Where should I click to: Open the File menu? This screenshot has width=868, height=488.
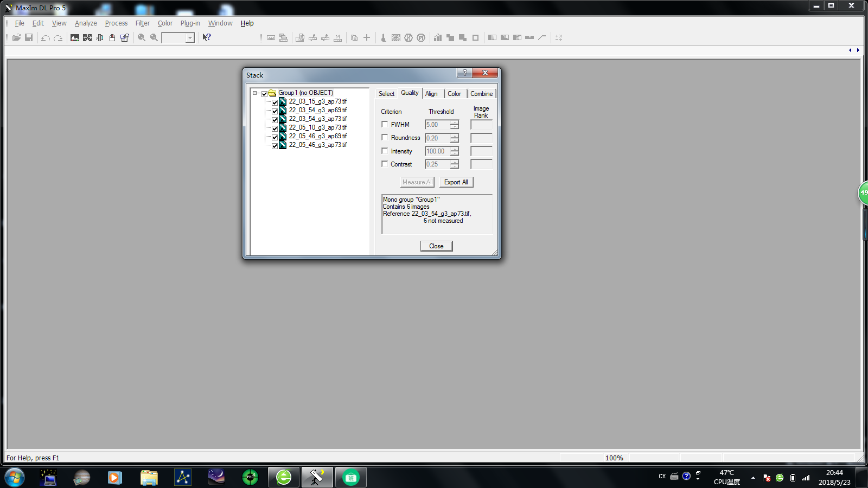pos(20,23)
